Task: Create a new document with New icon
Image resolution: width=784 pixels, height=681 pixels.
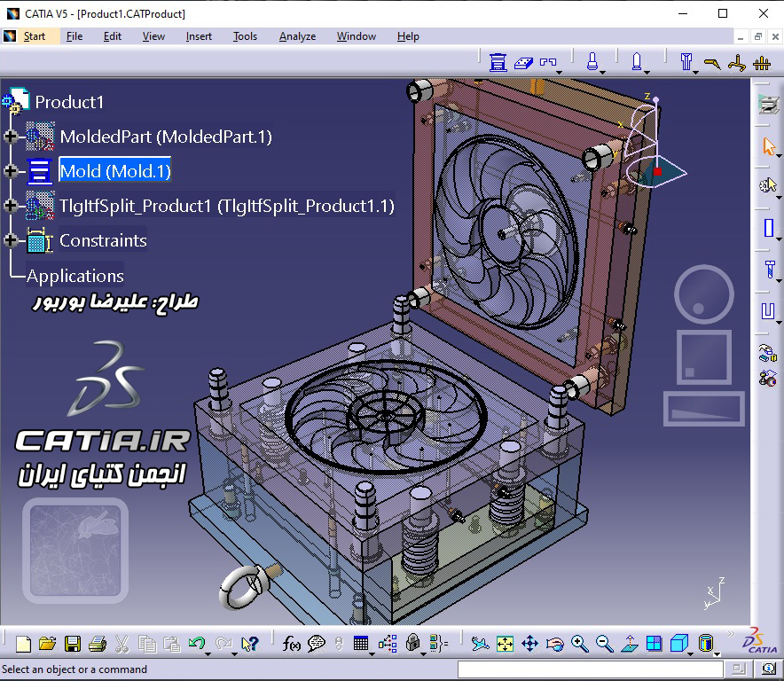Action: coord(23,644)
